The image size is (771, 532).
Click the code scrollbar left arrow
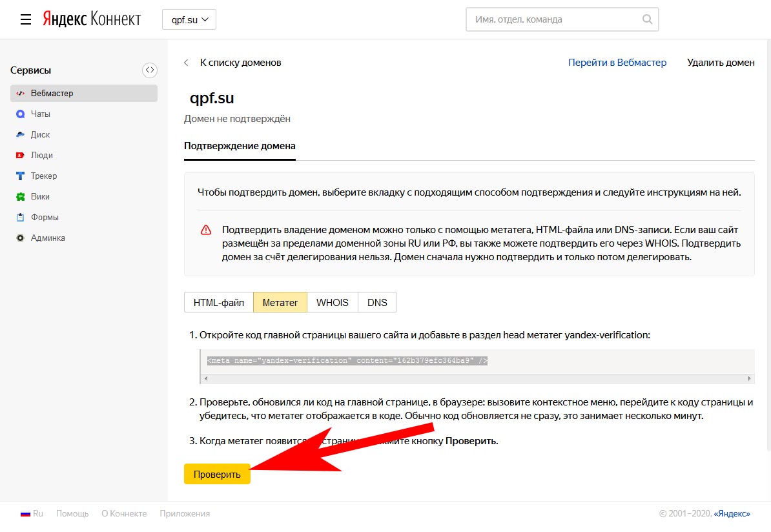click(x=205, y=379)
